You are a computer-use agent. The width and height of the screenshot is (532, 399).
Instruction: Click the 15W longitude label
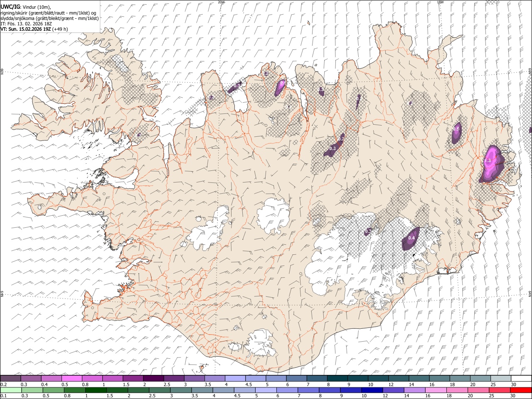(x=440, y=2)
